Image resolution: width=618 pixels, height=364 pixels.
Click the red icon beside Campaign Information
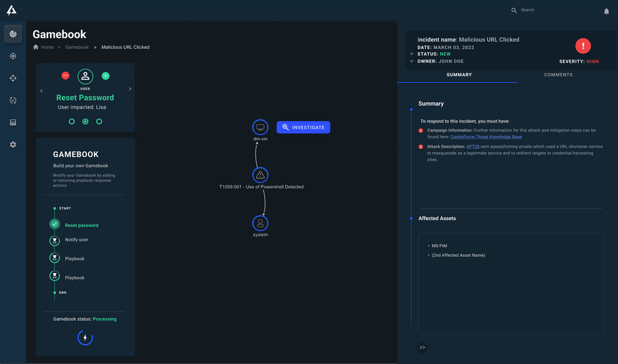point(421,130)
